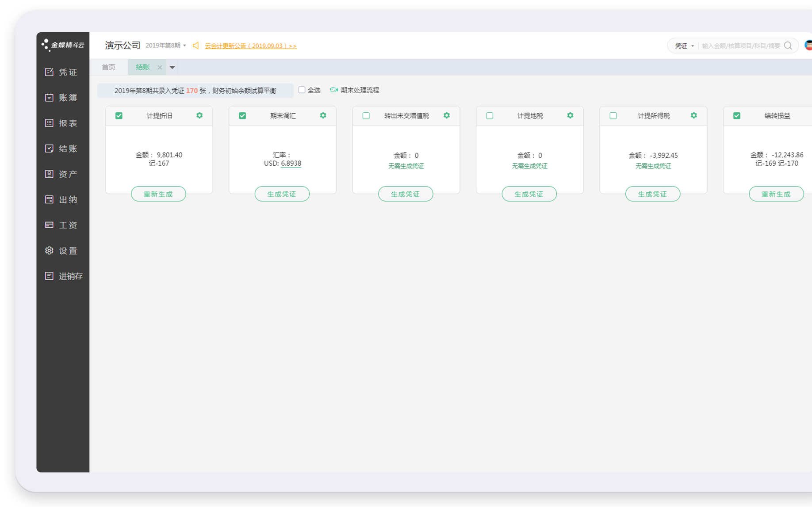The width and height of the screenshot is (812, 507).
Task: Click the search magnifier icon
Action: (788, 46)
